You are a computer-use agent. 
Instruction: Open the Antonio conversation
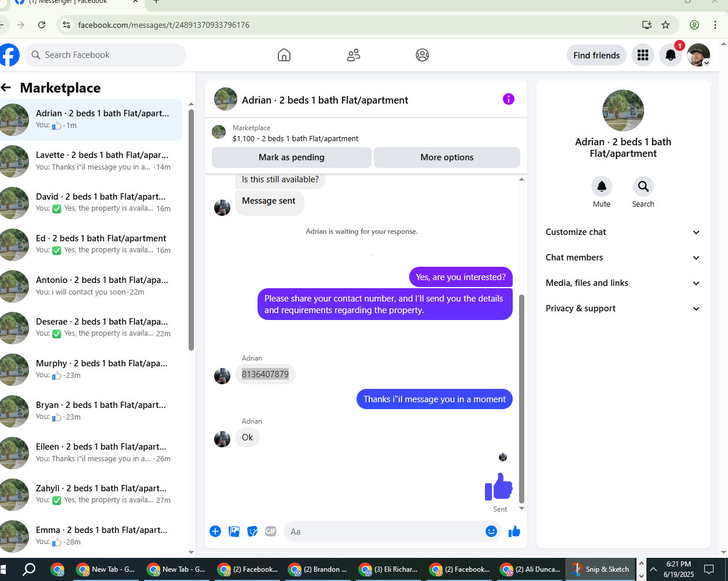click(x=91, y=286)
